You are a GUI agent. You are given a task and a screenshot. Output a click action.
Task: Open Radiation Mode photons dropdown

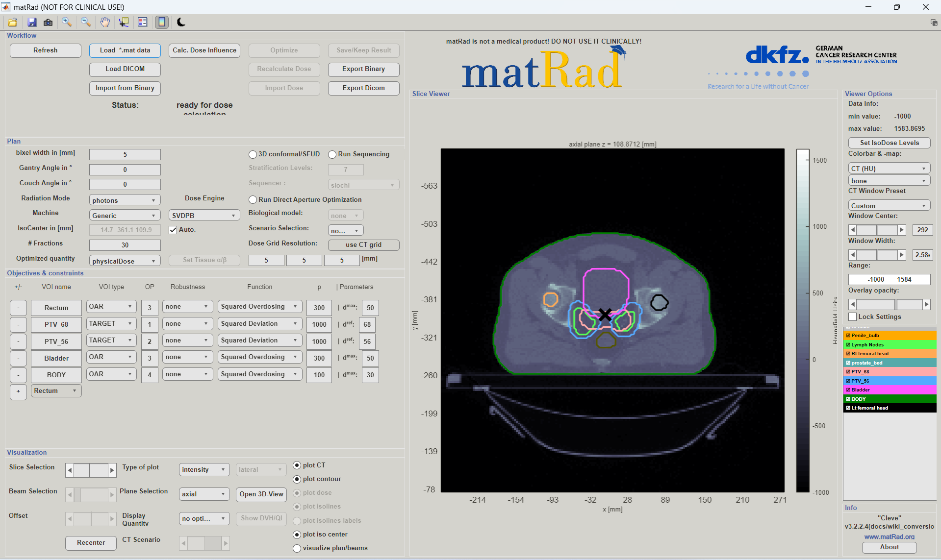125,200
